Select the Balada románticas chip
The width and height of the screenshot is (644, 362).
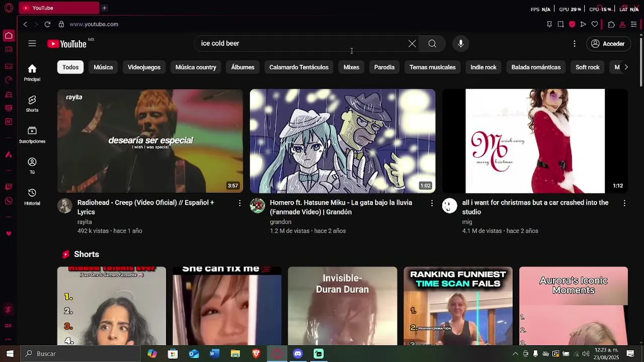click(536, 67)
